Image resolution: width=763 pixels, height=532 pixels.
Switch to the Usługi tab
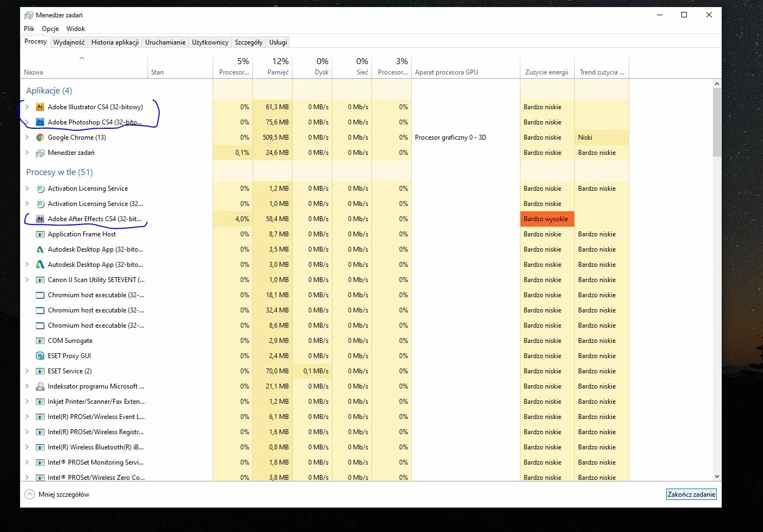coord(278,42)
